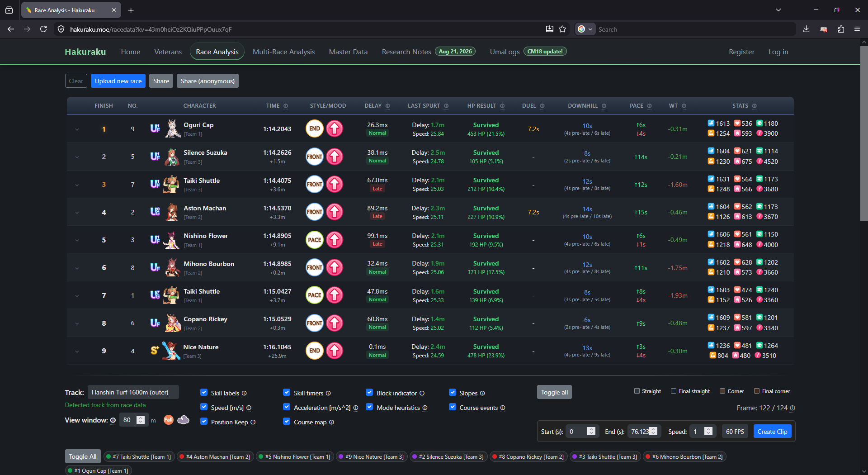
Task: Click the DUEL column info icon
Action: tap(542, 106)
